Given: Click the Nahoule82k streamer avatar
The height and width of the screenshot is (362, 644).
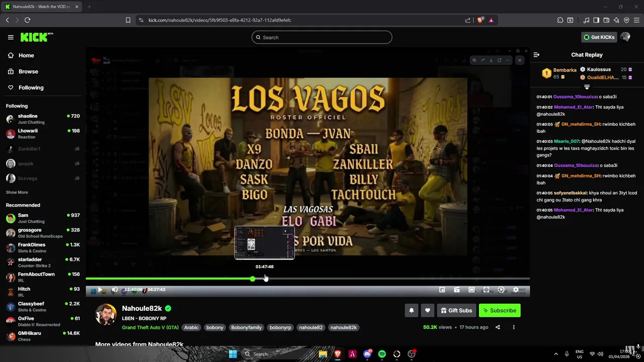Looking at the screenshot, I should [106, 314].
